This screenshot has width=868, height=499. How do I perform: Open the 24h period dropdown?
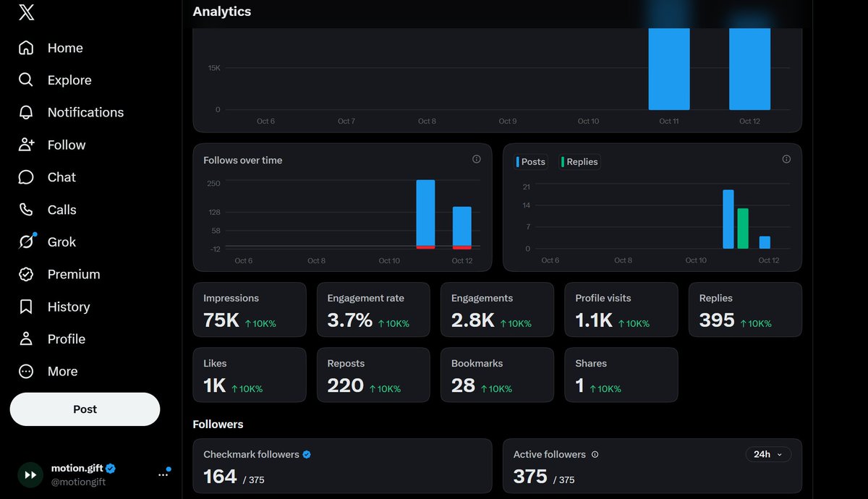pyautogui.click(x=768, y=454)
